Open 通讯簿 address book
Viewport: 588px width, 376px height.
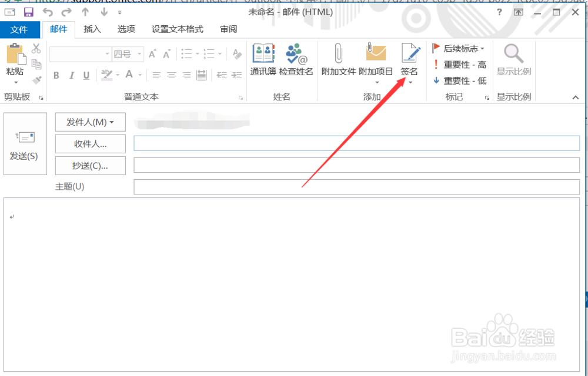pos(263,60)
